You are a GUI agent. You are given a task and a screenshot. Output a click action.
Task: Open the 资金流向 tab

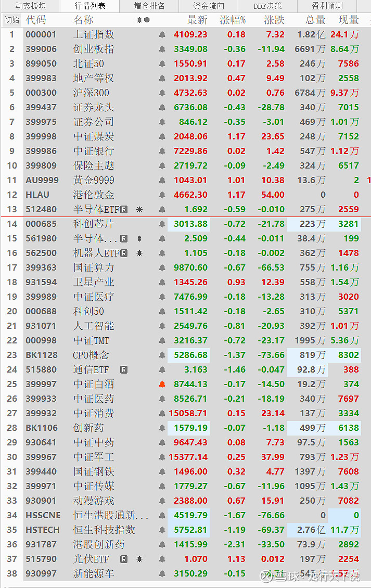click(209, 6)
